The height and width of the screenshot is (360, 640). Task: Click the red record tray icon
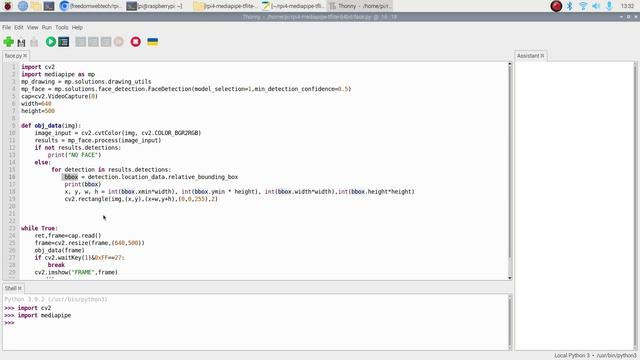click(x=556, y=6)
